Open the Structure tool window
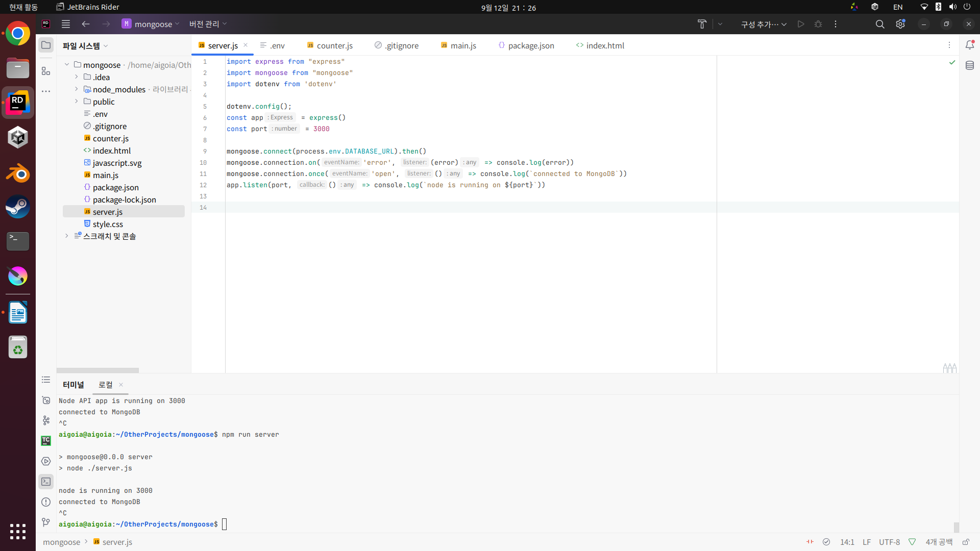 [46, 71]
